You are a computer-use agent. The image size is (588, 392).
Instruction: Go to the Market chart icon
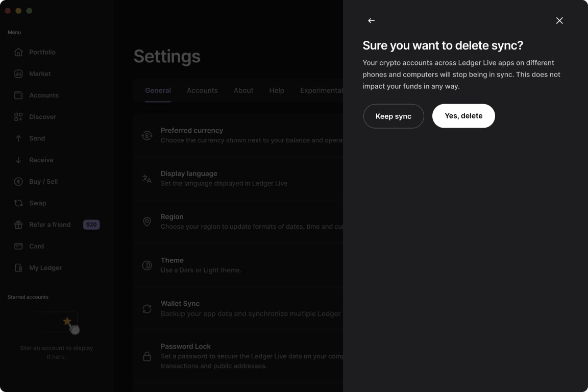coord(18,73)
